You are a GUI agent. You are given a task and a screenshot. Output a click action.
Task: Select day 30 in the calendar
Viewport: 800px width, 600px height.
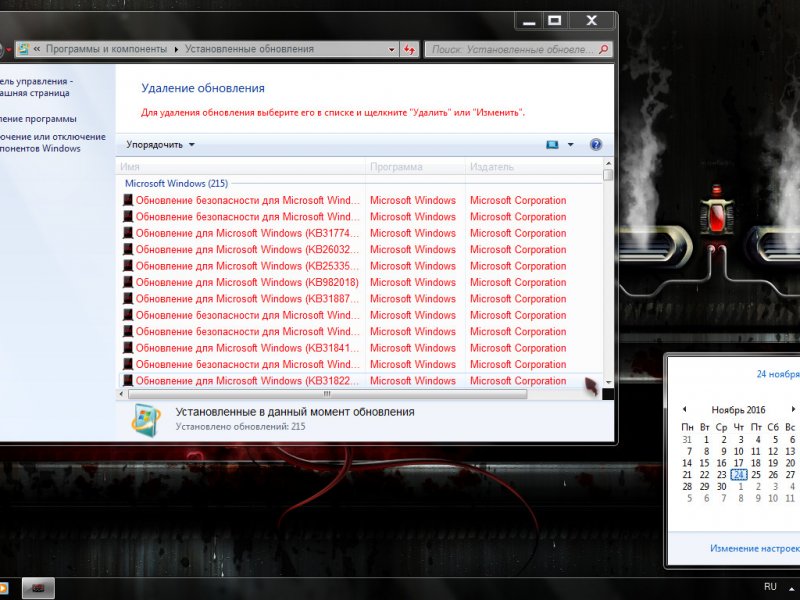[x=721, y=487]
